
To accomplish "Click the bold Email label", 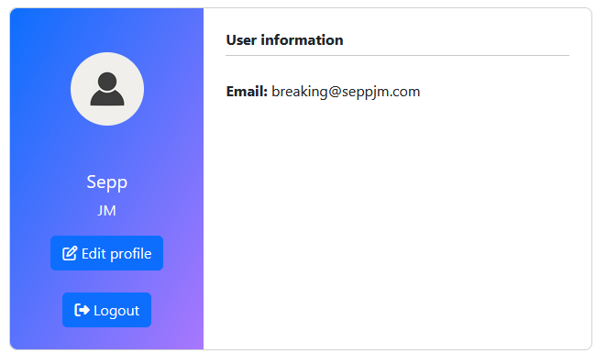I will click(x=247, y=92).
